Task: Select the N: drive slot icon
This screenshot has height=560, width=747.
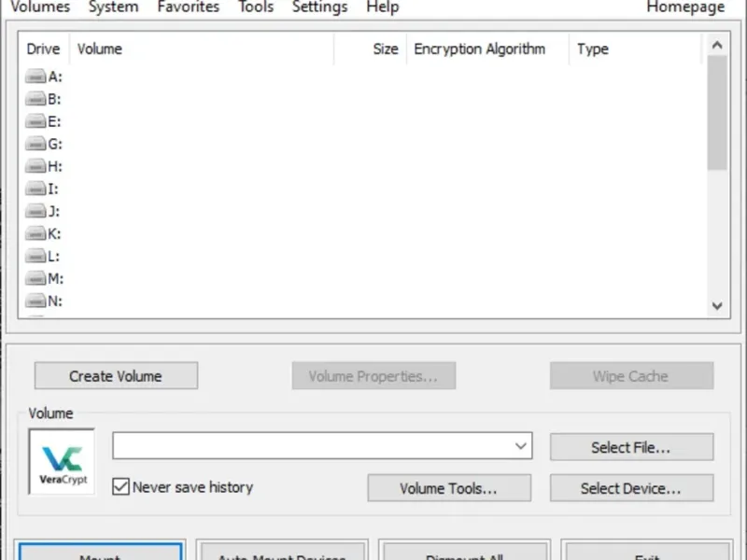Action: (35, 301)
